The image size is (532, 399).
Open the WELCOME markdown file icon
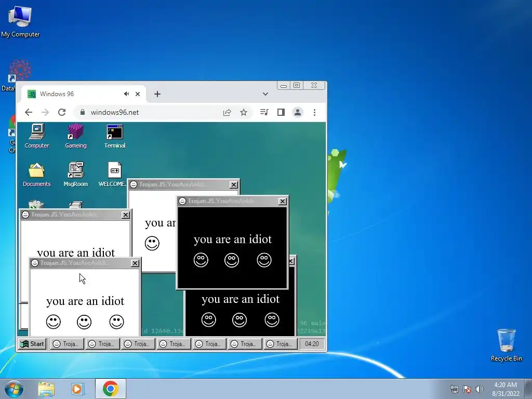point(113,175)
